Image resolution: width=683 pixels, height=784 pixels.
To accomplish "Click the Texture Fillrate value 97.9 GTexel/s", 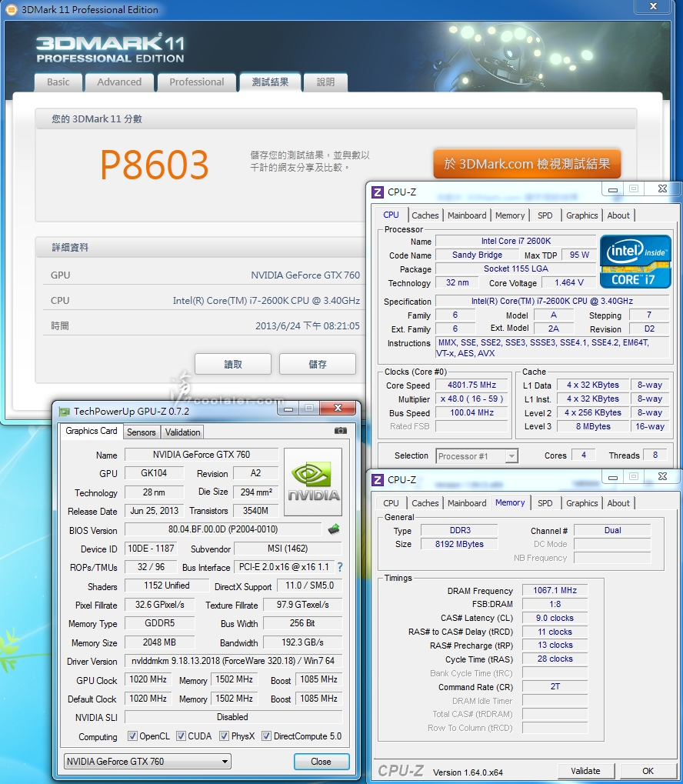I will [302, 605].
